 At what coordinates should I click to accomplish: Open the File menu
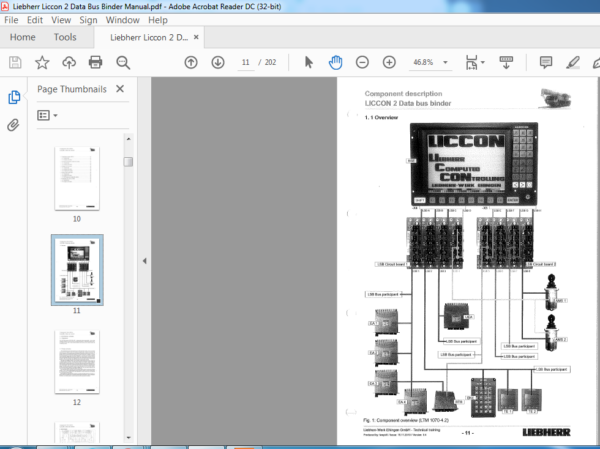11,20
